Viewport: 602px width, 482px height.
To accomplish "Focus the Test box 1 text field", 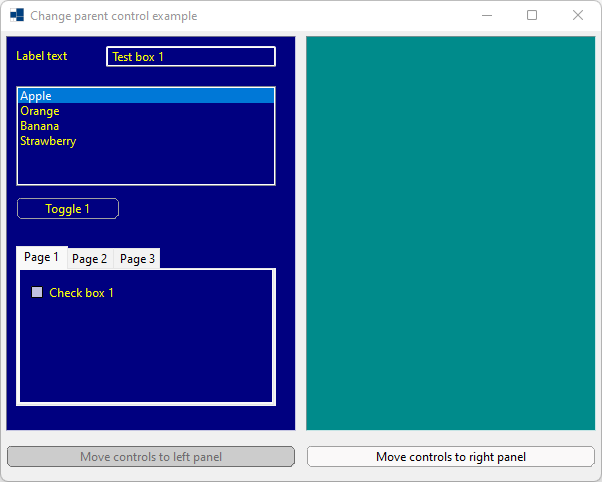I will tap(190, 57).
